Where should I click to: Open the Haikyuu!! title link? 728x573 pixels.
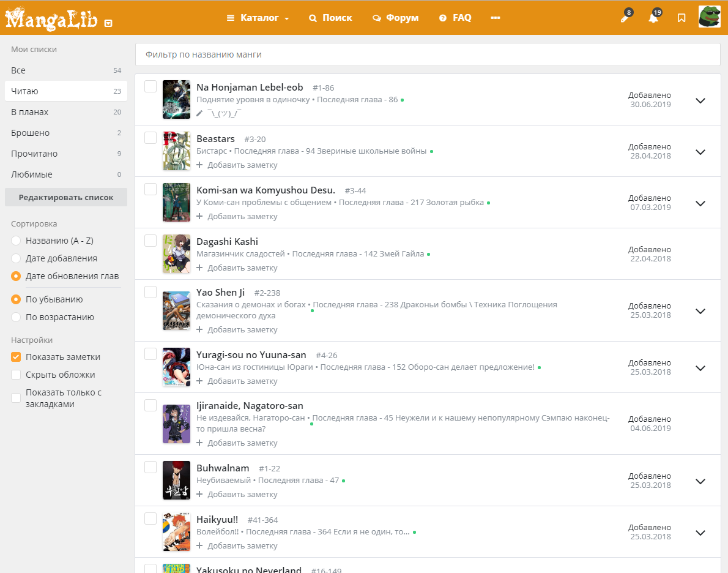217,520
